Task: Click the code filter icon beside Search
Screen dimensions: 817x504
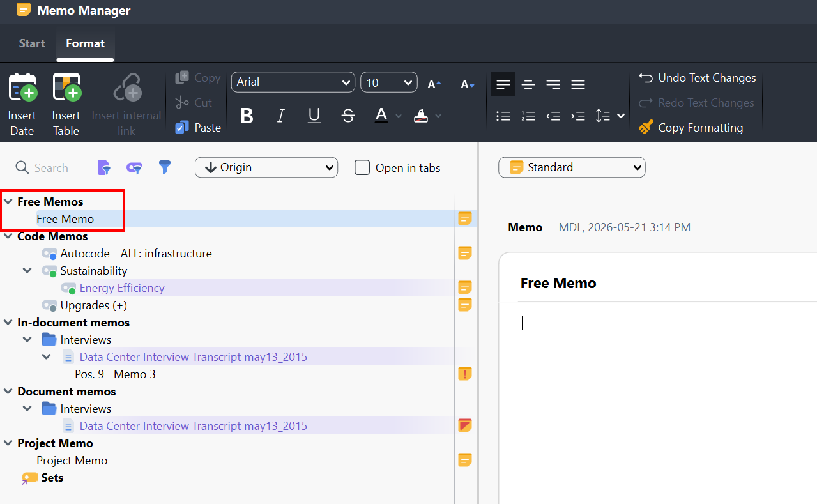Action: [x=134, y=168]
